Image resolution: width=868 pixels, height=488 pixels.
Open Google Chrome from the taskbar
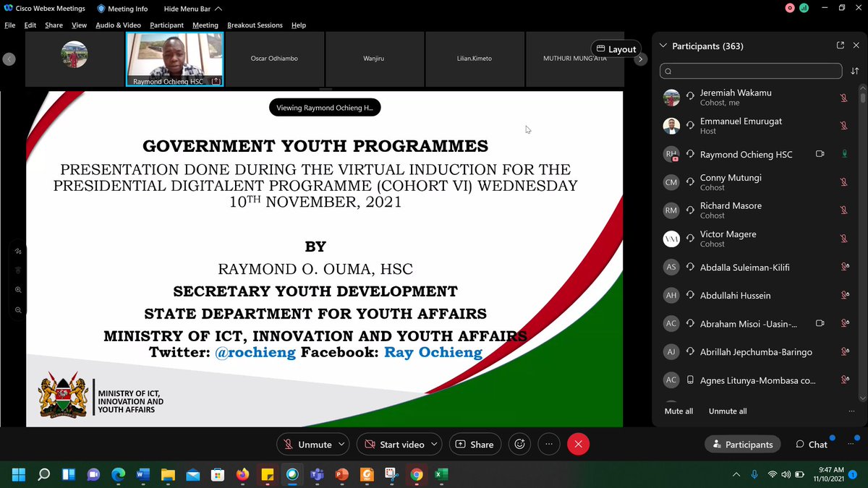416,474
